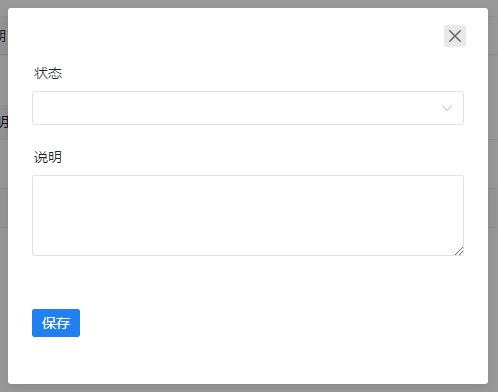
Task: Save the form using blue 保存 button
Action: (x=56, y=323)
